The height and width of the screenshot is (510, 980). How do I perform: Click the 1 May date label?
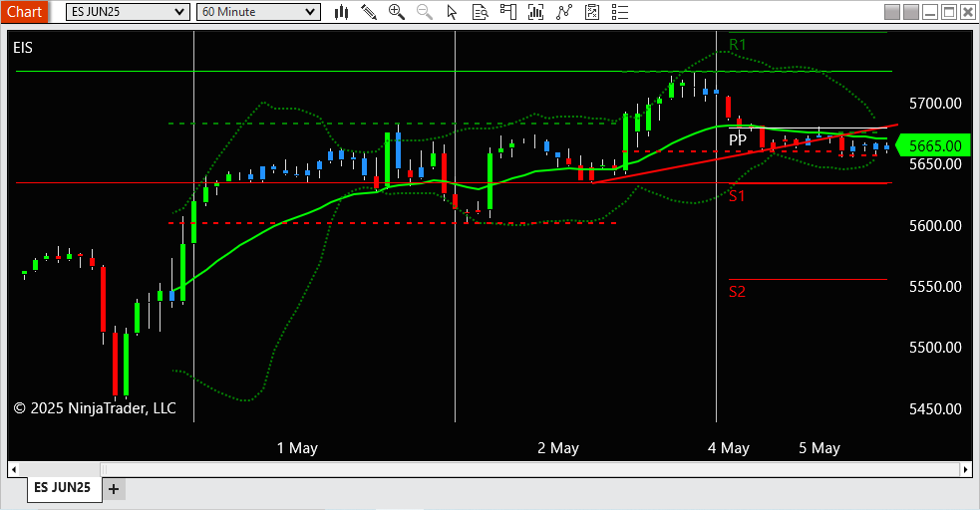click(x=297, y=448)
